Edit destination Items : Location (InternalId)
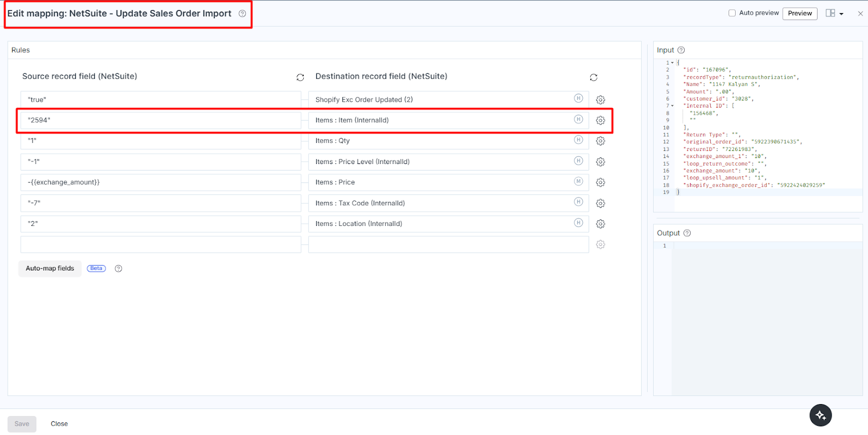868x435 pixels. point(448,224)
